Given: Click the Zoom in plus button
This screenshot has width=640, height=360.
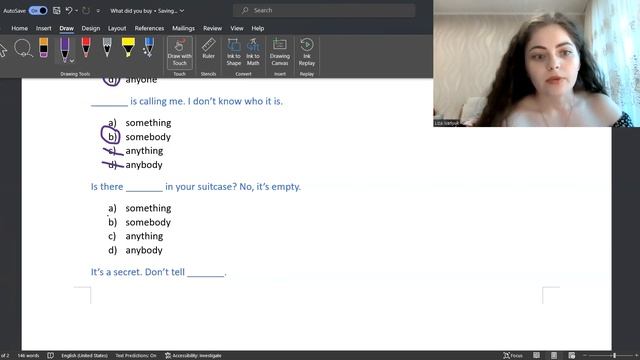Looking at the screenshot, I should pos(636,356).
